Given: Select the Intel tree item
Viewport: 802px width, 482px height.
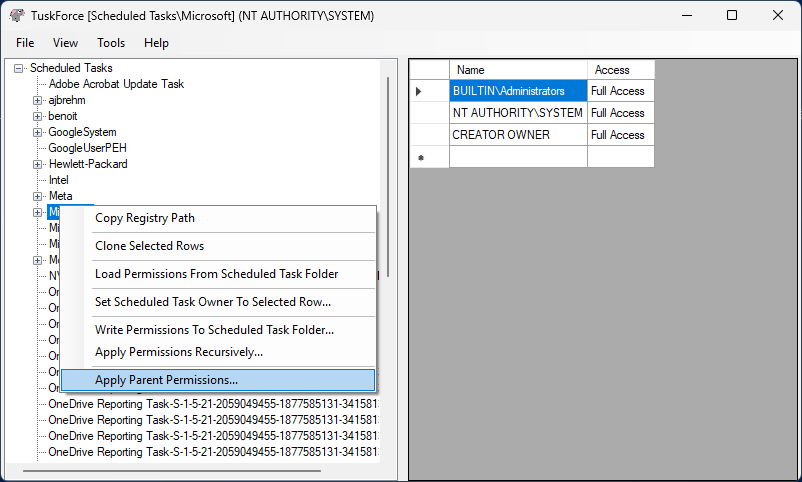Looking at the screenshot, I should (x=59, y=180).
